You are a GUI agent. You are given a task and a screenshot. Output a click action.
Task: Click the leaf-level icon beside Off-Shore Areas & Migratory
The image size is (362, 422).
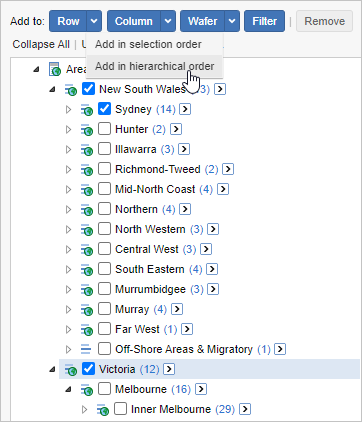pyautogui.click(x=86, y=349)
